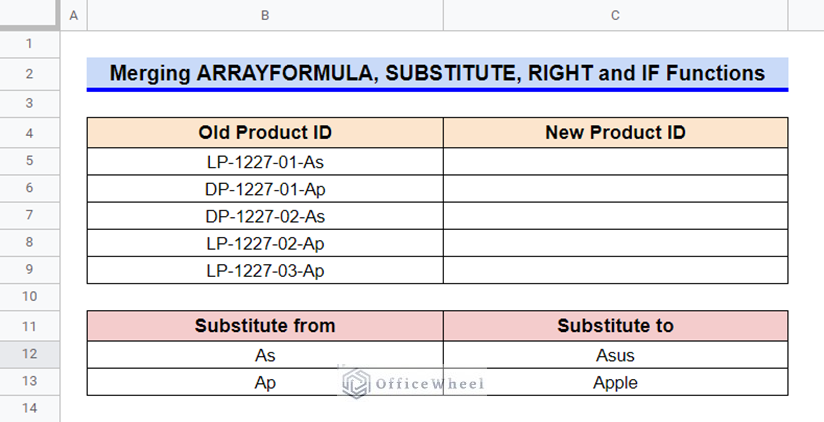The height and width of the screenshot is (422, 824).
Task: Click cell containing LP-1227-01-As
Action: [265, 161]
